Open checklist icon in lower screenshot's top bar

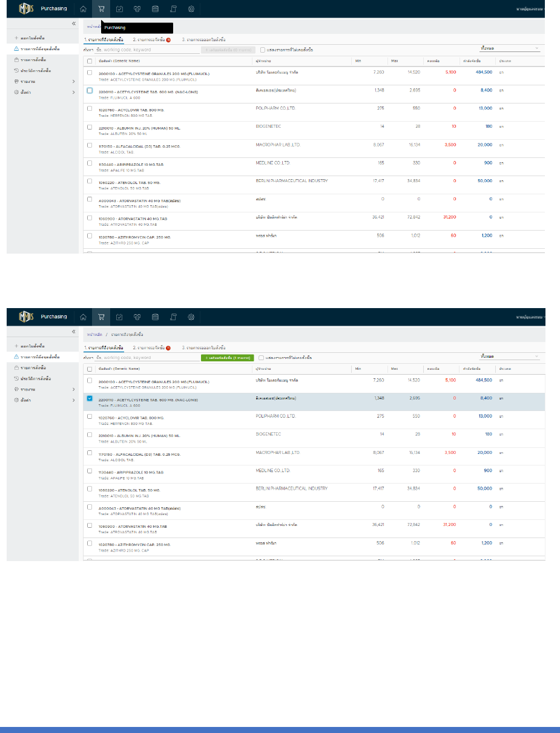119,317
